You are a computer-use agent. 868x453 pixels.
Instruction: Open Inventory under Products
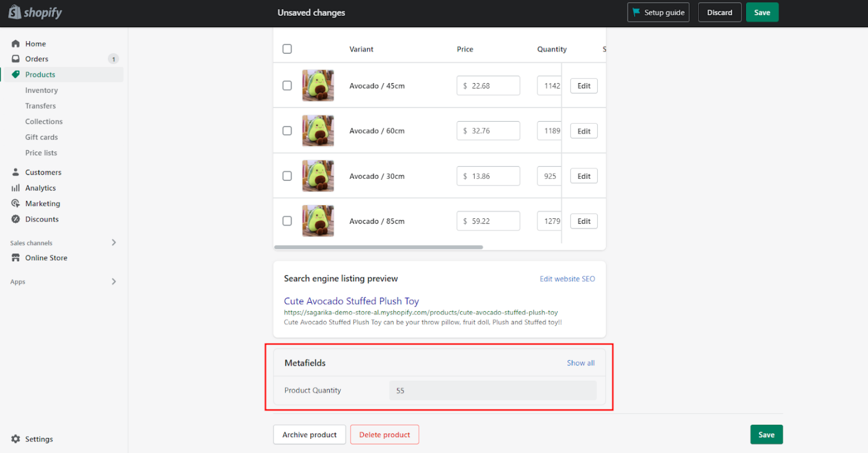41,90
